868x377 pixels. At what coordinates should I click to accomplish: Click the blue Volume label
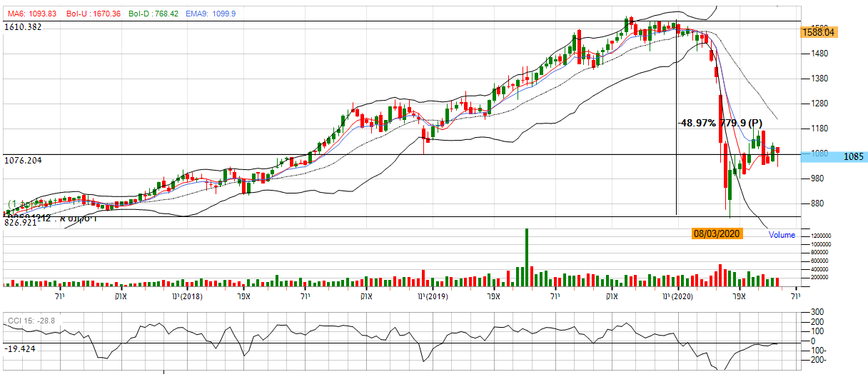tap(782, 235)
